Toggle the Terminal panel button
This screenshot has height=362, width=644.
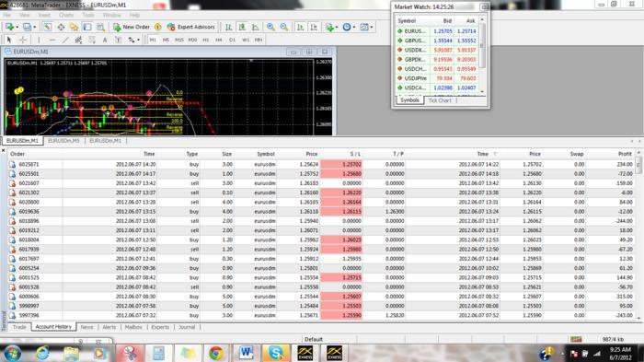87,27
